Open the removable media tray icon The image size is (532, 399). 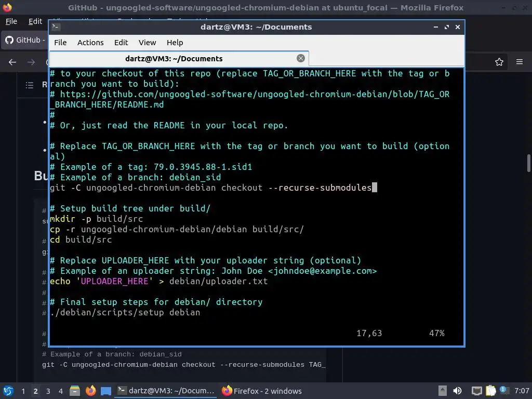(x=442, y=391)
